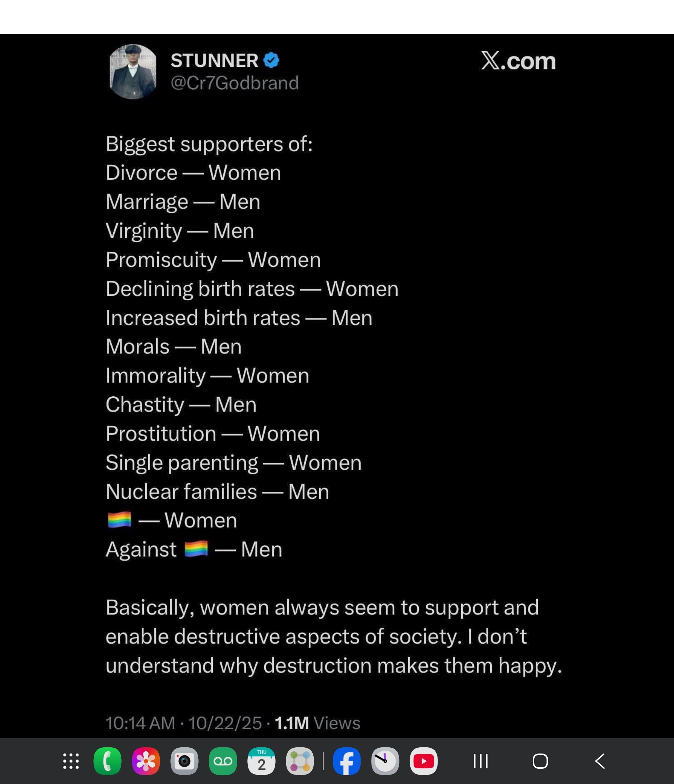Tap the @Cr7Godbrand handle
Image resolution: width=674 pixels, height=784 pixels.
pyautogui.click(x=234, y=83)
